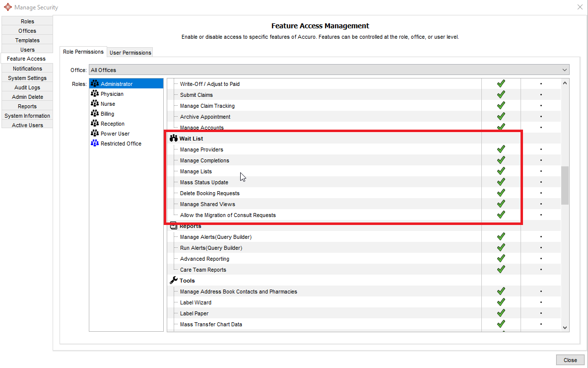Select the Administrator role icon
The image size is (588, 368).
tap(95, 84)
